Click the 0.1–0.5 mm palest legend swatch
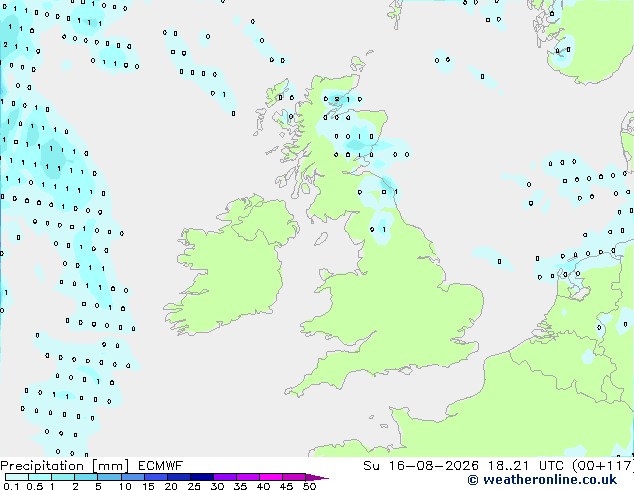This screenshot has height=490, width=634. (x=17, y=477)
